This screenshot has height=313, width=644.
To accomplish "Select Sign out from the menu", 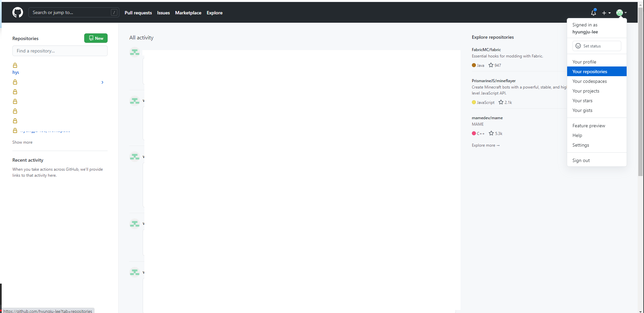I will tap(581, 160).
